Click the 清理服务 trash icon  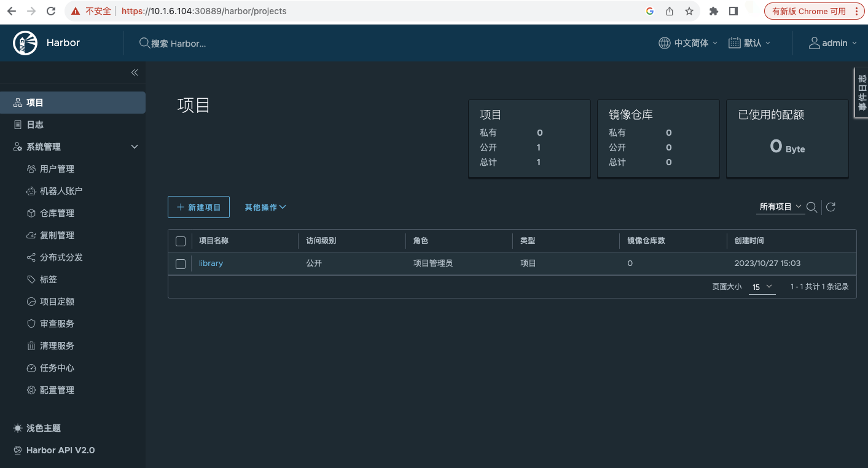tap(31, 346)
